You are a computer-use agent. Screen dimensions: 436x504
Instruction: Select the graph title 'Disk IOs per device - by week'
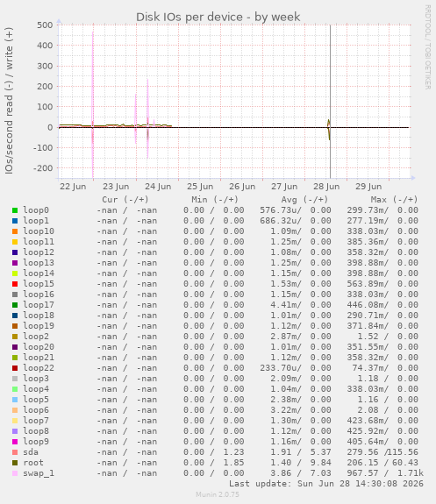point(218,17)
